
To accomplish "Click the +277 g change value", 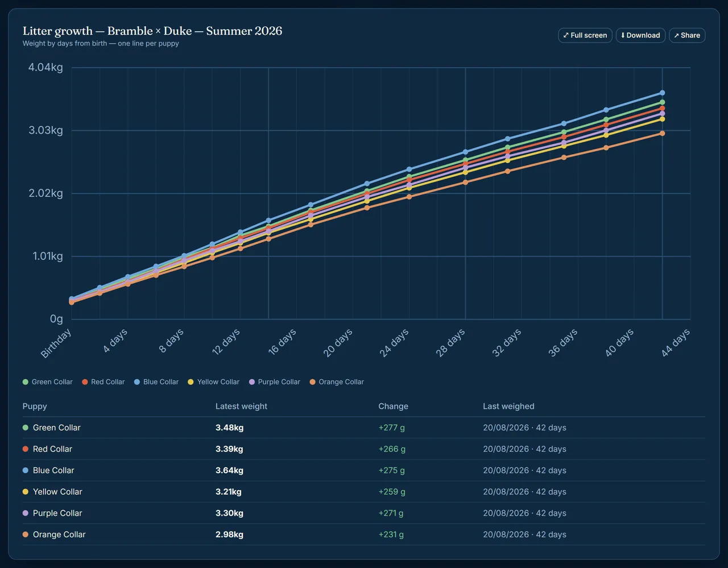I will [x=392, y=428].
